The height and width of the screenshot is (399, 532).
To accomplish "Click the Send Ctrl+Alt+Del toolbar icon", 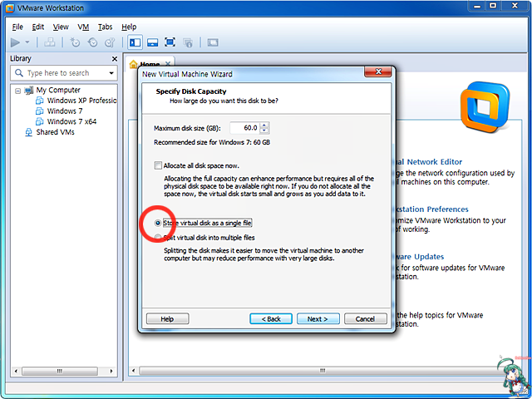I will pos(50,42).
